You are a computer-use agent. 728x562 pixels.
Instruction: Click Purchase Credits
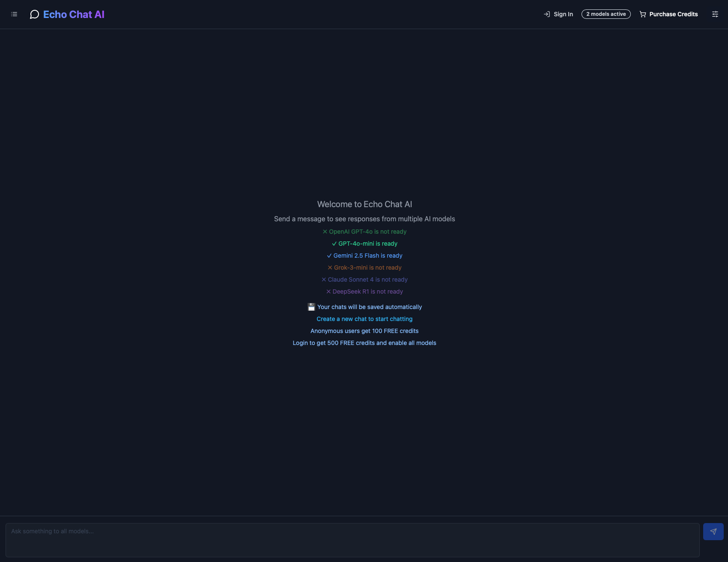(668, 14)
